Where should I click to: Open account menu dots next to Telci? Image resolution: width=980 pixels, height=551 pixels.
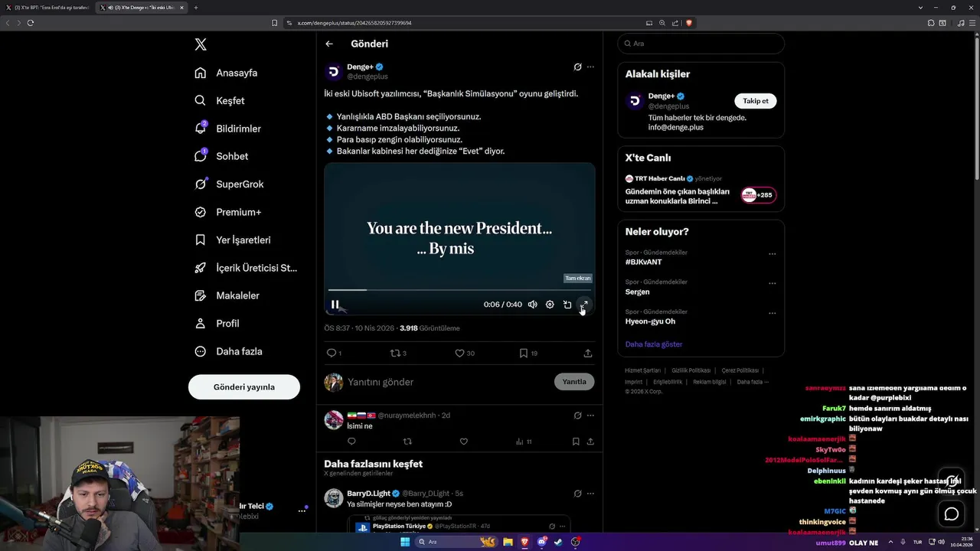(x=302, y=510)
